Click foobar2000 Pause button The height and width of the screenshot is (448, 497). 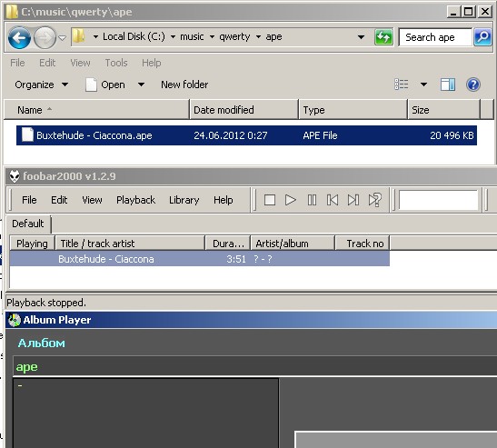[x=312, y=200]
